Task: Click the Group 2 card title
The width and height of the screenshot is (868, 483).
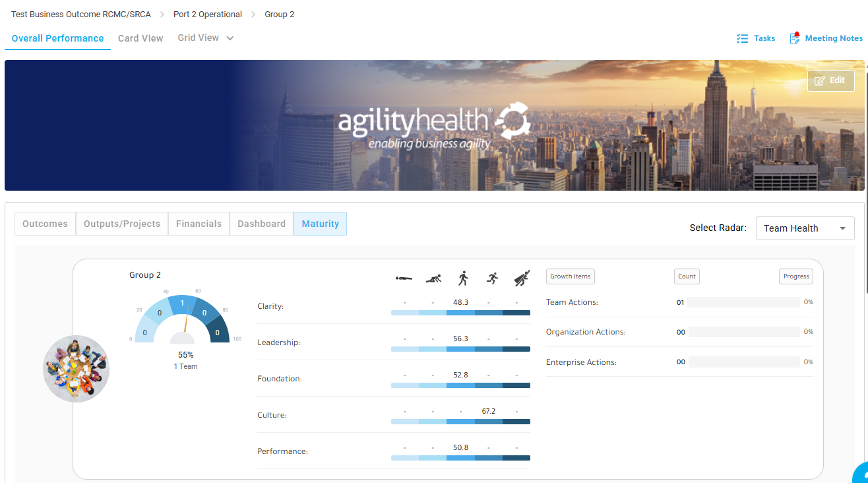Action: click(145, 275)
